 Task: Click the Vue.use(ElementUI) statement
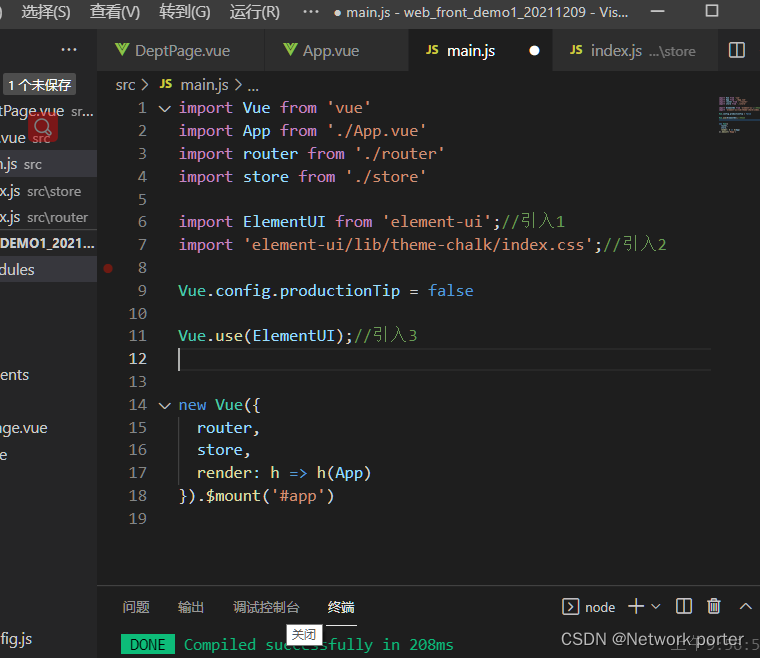tap(265, 336)
